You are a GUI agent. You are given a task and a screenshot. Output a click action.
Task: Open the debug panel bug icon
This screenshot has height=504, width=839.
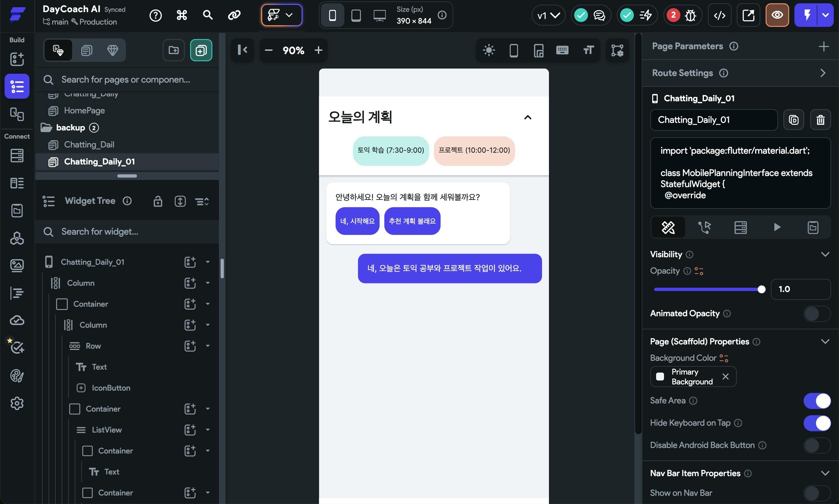[690, 15]
